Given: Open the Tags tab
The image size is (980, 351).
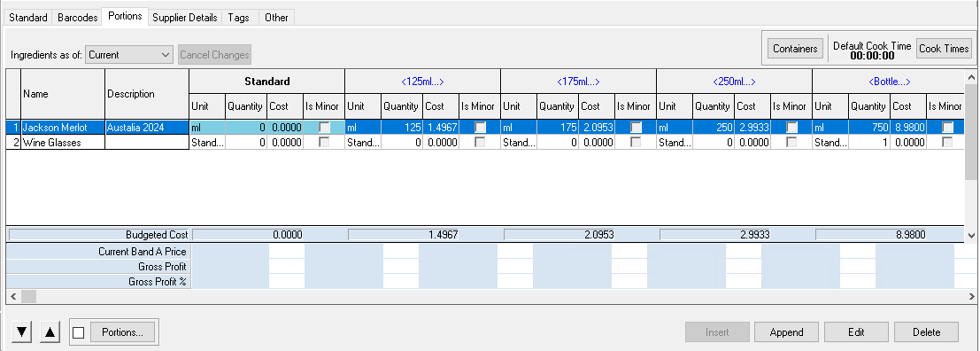Looking at the screenshot, I should [238, 18].
